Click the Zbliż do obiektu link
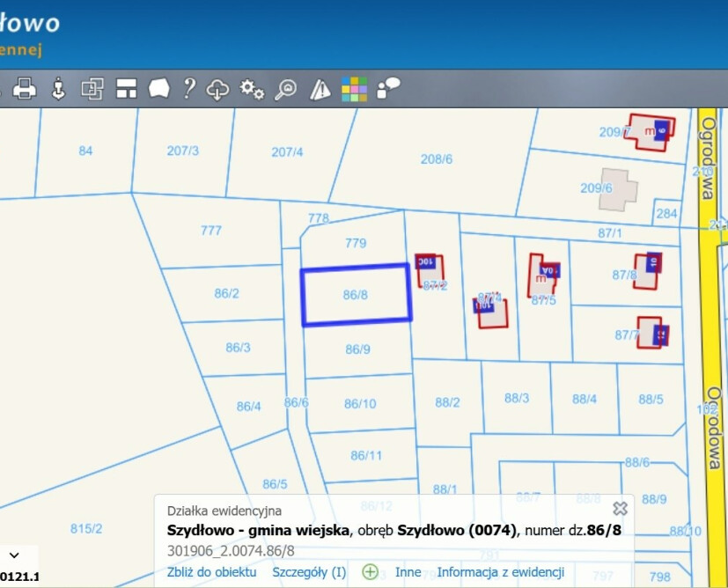The width and height of the screenshot is (728, 588). pos(212,572)
